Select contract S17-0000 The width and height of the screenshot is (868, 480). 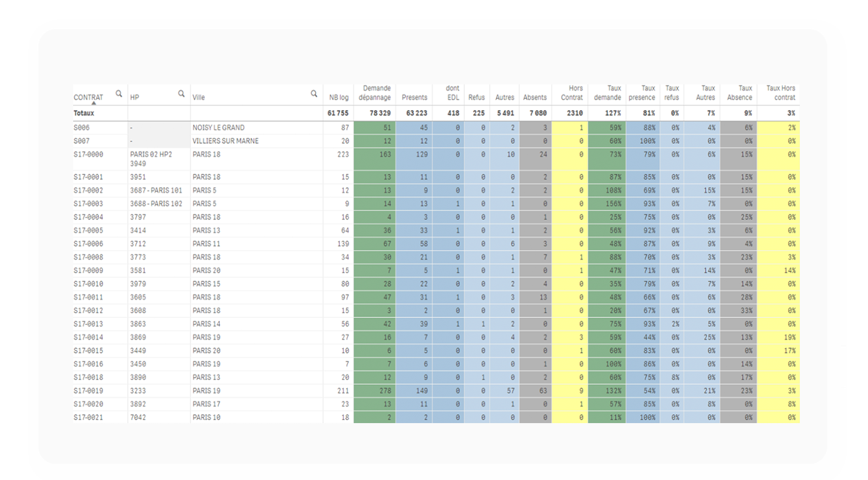coord(89,154)
